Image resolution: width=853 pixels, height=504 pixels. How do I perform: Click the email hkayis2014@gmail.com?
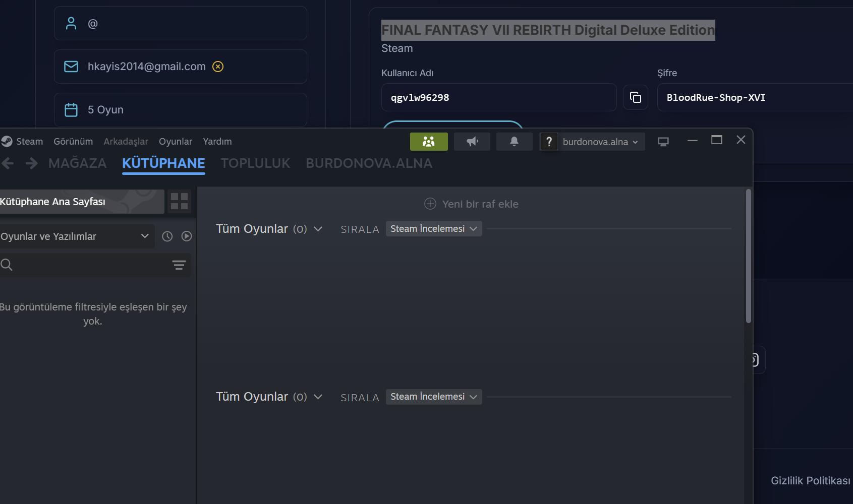(147, 67)
